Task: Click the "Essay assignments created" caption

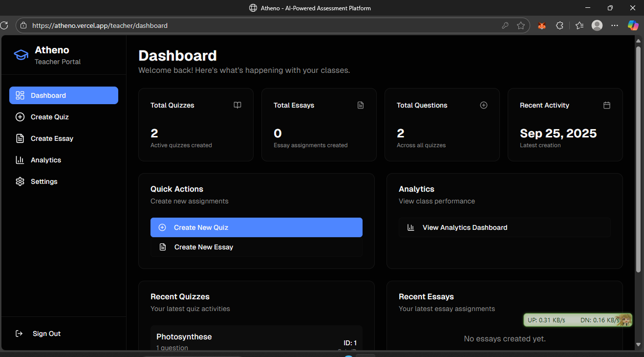Action: [311, 145]
